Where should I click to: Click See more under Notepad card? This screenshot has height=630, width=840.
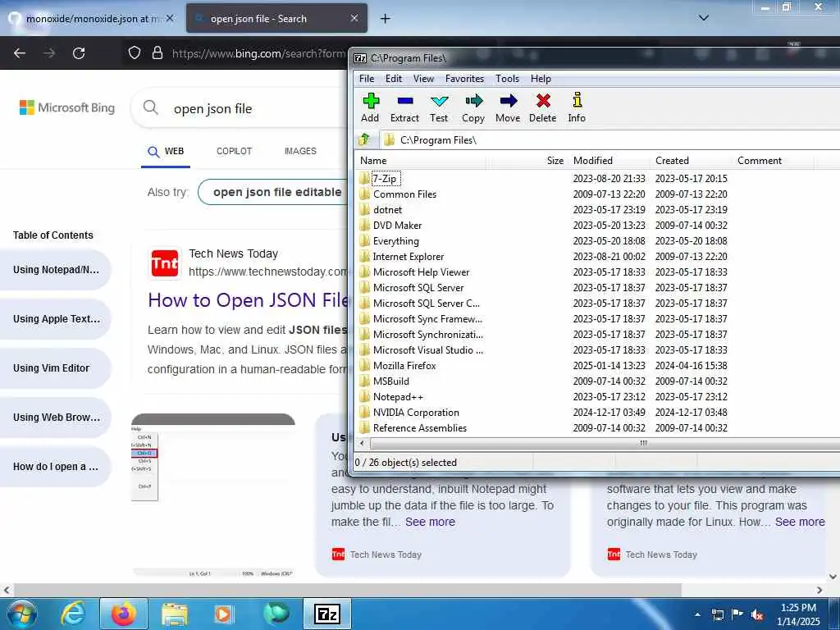[430, 522]
